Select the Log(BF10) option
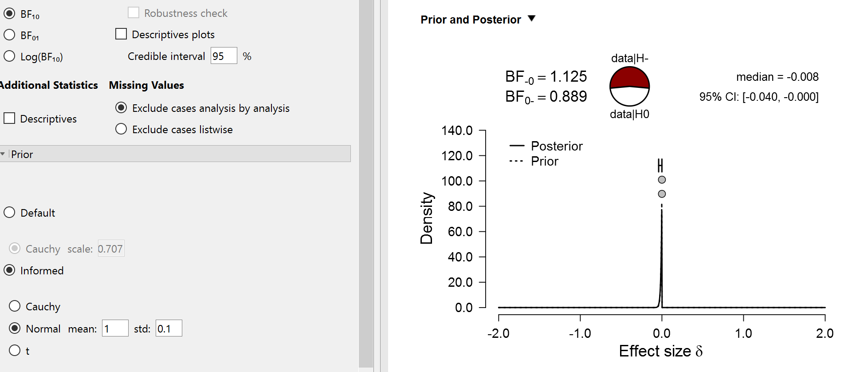This screenshot has width=868, height=372. 9,56
